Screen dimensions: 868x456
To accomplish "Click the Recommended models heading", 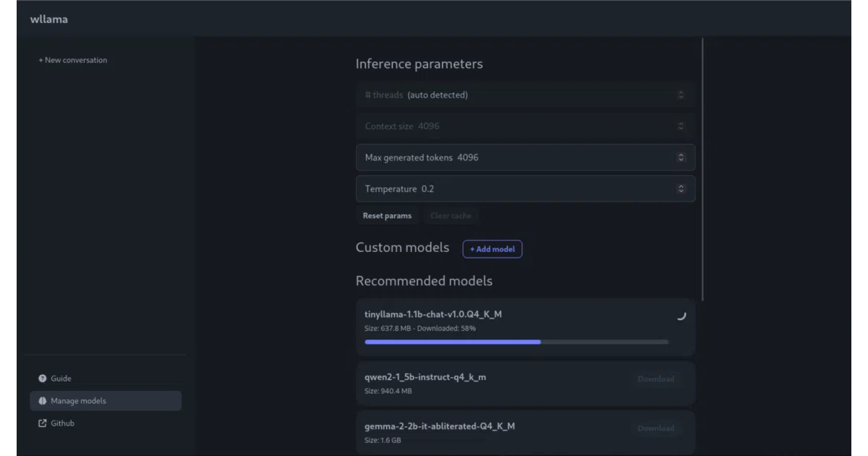I will [424, 281].
